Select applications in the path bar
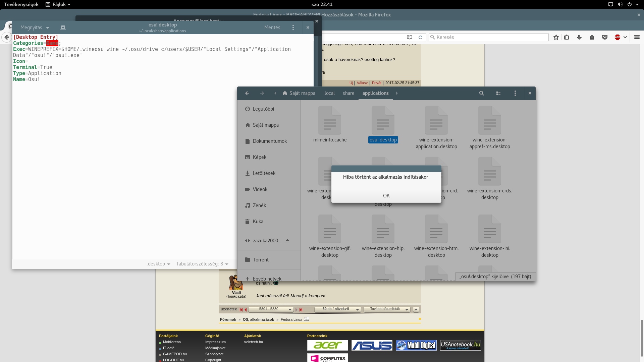Viewport: 644px width, 362px height. pos(375,93)
